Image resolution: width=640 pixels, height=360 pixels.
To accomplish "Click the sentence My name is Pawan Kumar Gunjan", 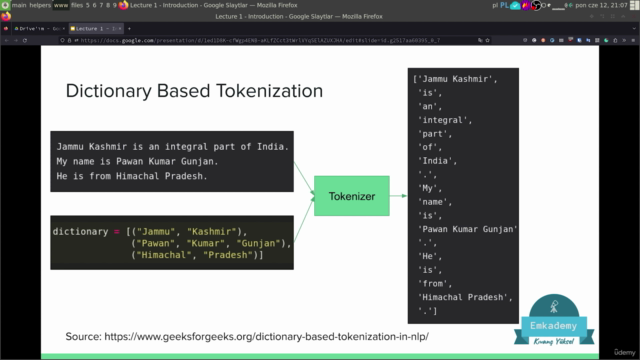I will coord(137,161).
